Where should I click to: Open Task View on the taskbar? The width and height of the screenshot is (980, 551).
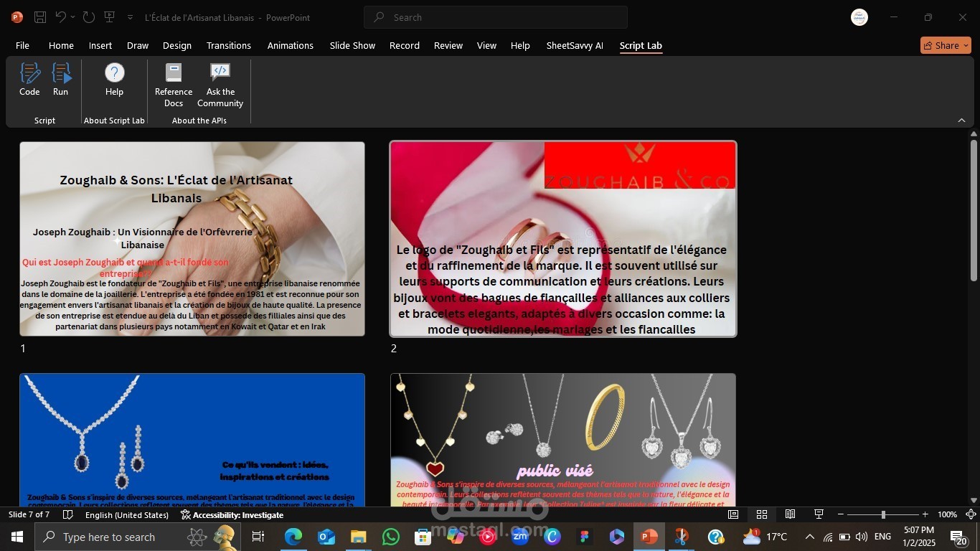(258, 537)
